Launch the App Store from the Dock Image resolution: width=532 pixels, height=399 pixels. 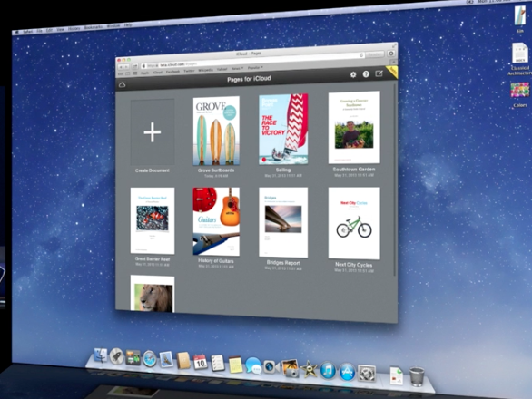point(347,372)
